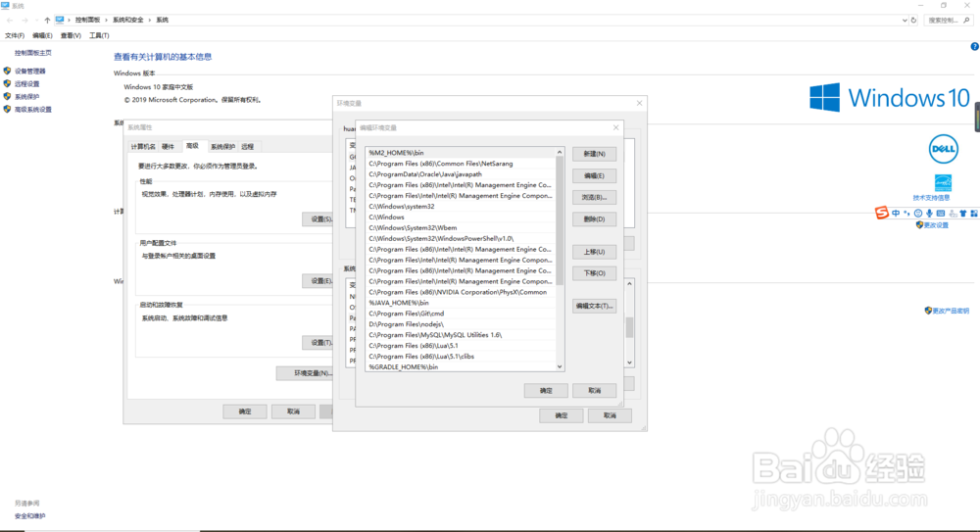Select %M2_HOME%\bin path entry
980x532 pixels.
[x=460, y=153]
